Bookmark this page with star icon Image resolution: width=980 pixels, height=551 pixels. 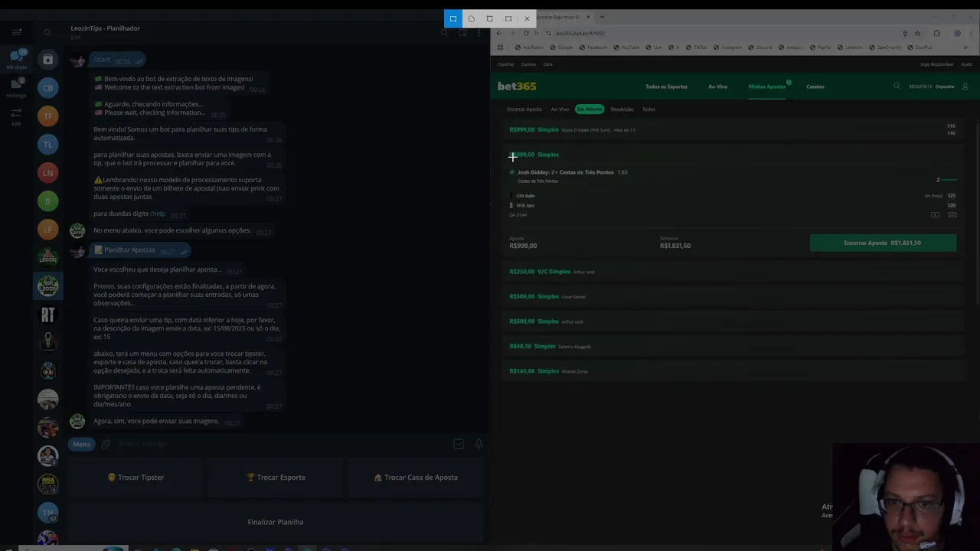(917, 33)
